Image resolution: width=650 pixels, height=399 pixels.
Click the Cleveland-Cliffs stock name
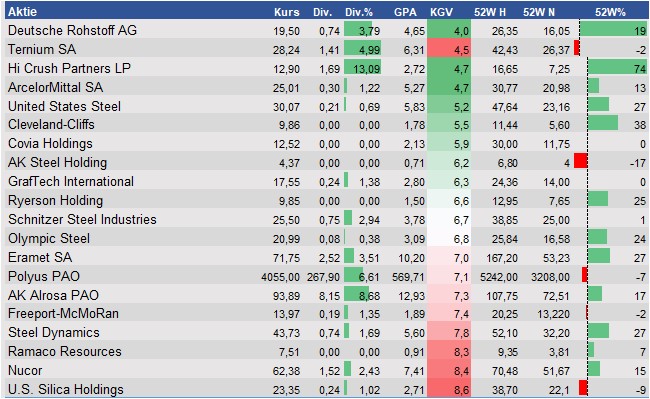51,125
